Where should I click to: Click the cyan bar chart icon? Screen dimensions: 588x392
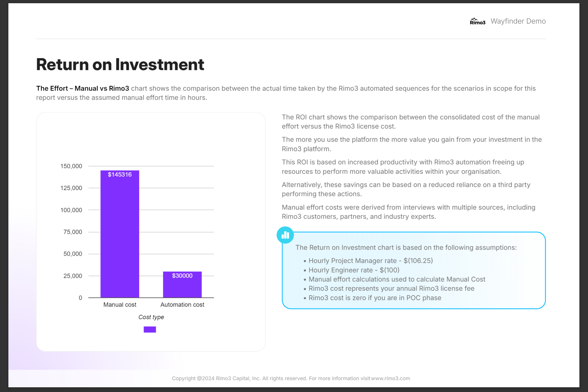click(285, 235)
